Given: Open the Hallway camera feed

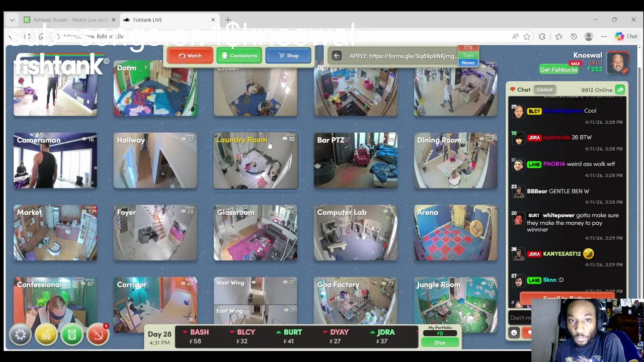Looking at the screenshot, I should point(155,160).
